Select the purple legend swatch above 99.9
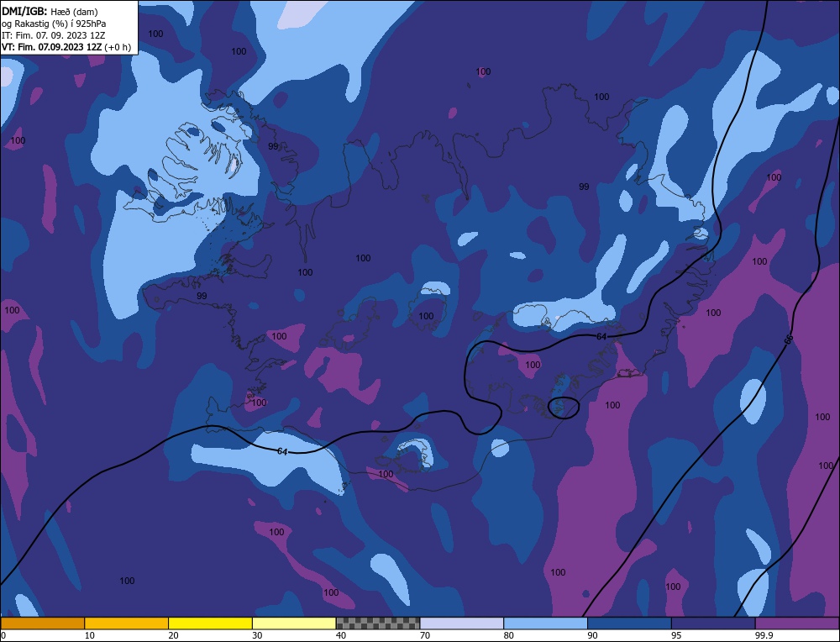 (797, 624)
